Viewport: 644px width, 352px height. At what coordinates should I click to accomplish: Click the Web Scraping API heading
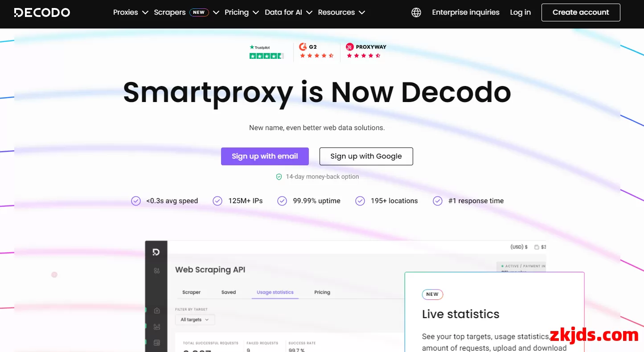[210, 270]
